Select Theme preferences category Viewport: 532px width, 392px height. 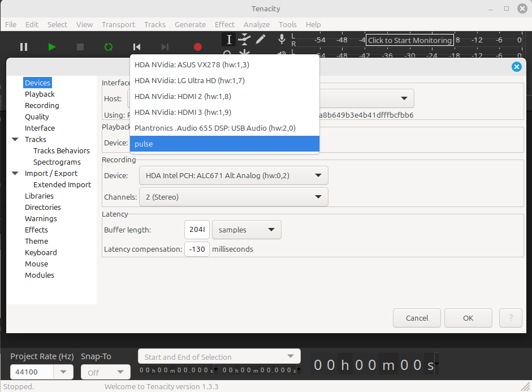coord(36,241)
